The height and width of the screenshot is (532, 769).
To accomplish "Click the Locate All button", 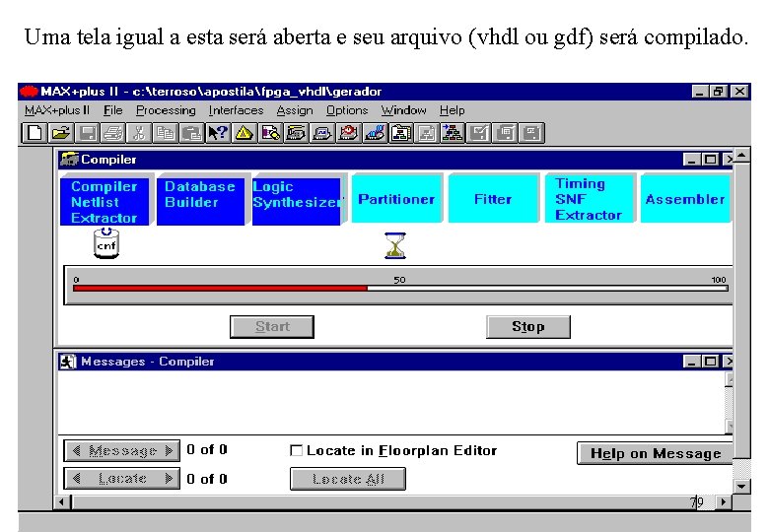I will [348, 479].
